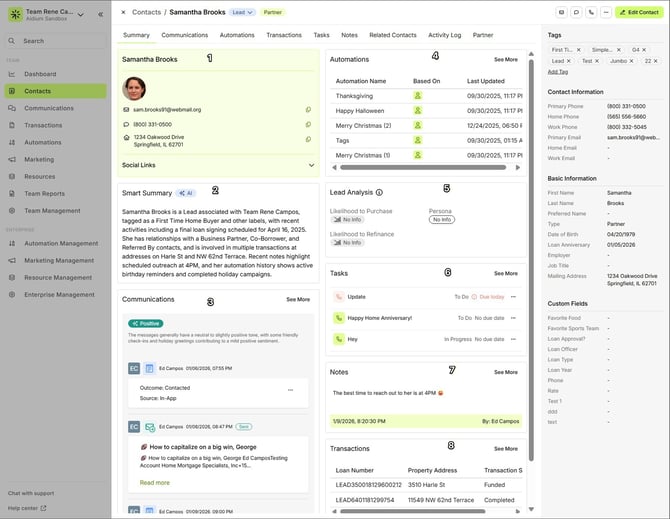Expand the Social Links section
Image resolution: width=670 pixels, height=519 pixels.
[x=311, y=165]
